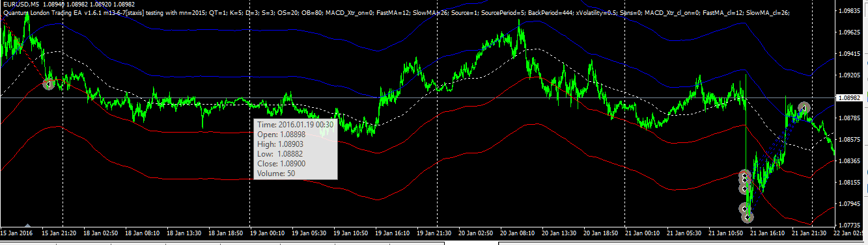This screenshot has height=245, width=868.
Task: Click the time axis label 19 Jan 21:30
Action: (434, 233)
